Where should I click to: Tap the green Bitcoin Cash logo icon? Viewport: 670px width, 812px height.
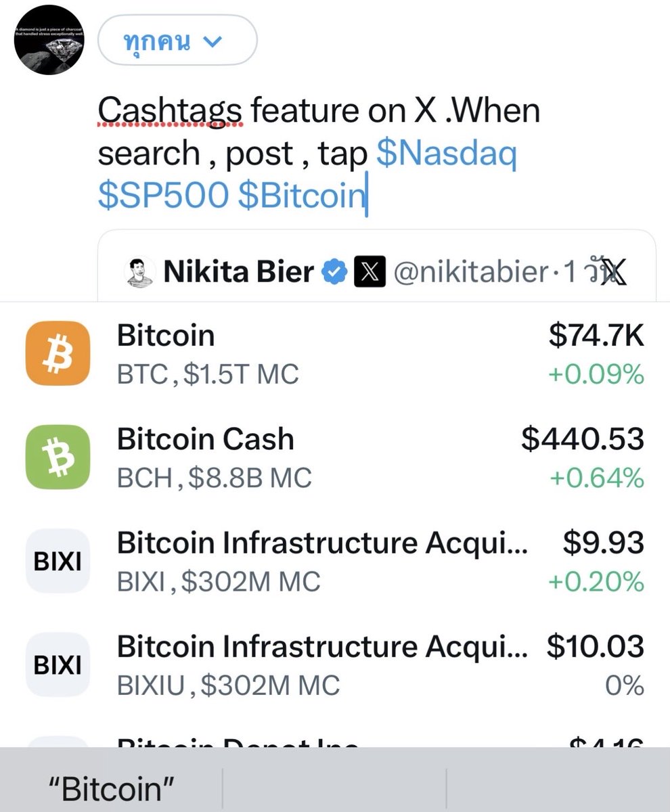[58, 457]
